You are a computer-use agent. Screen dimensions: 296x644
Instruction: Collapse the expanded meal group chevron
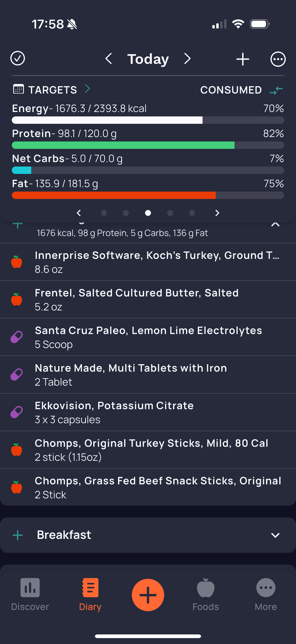click(x=275, y=224)
